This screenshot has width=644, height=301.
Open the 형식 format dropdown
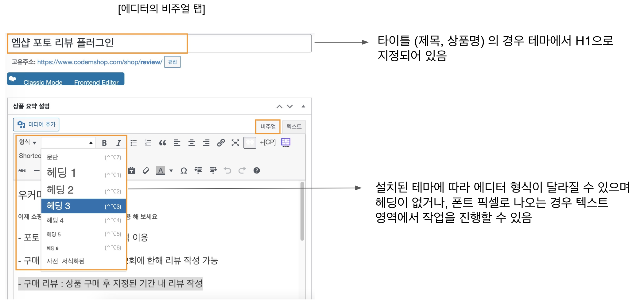pyautogui.click(x=27, y=143)
